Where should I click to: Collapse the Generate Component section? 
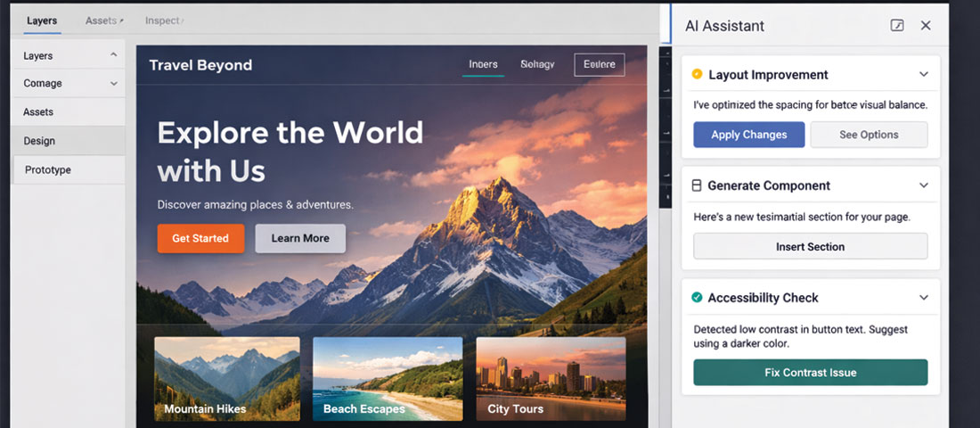coord(924,185)
